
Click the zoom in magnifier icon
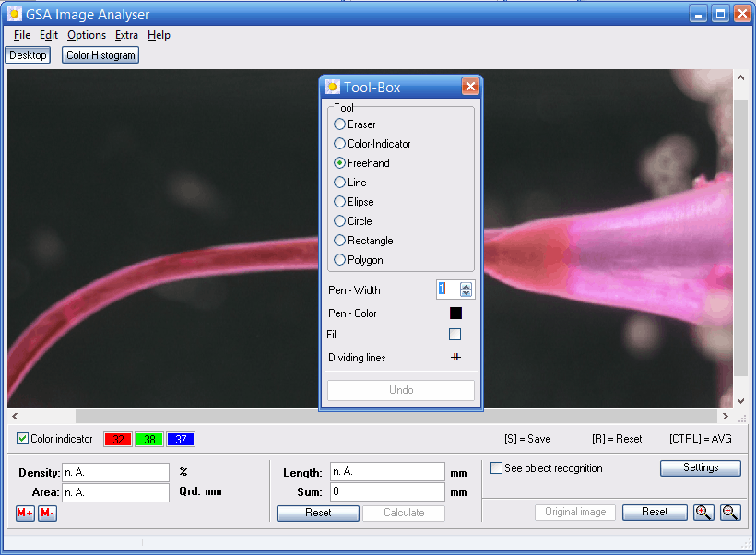click(x=703, y=512)
